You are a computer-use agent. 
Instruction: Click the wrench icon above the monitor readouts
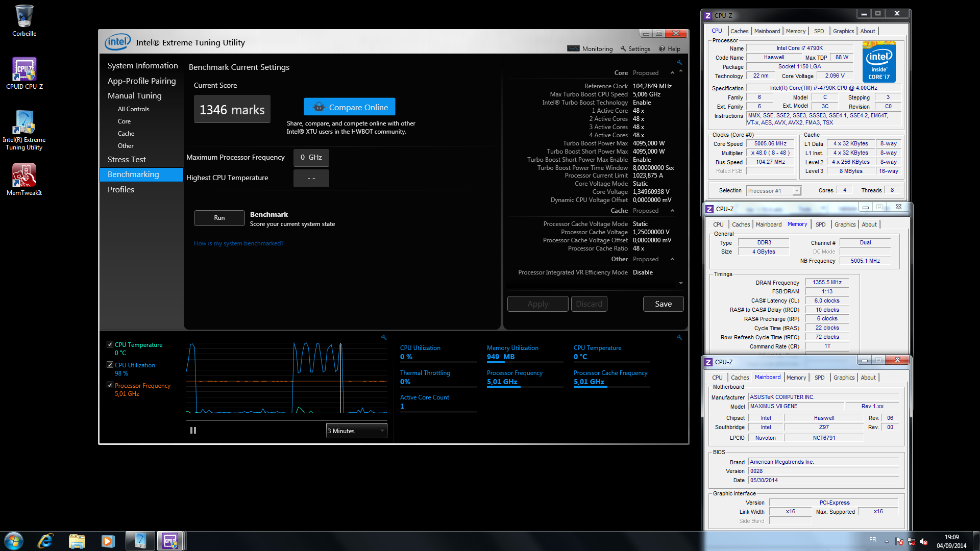pos(679,337)
